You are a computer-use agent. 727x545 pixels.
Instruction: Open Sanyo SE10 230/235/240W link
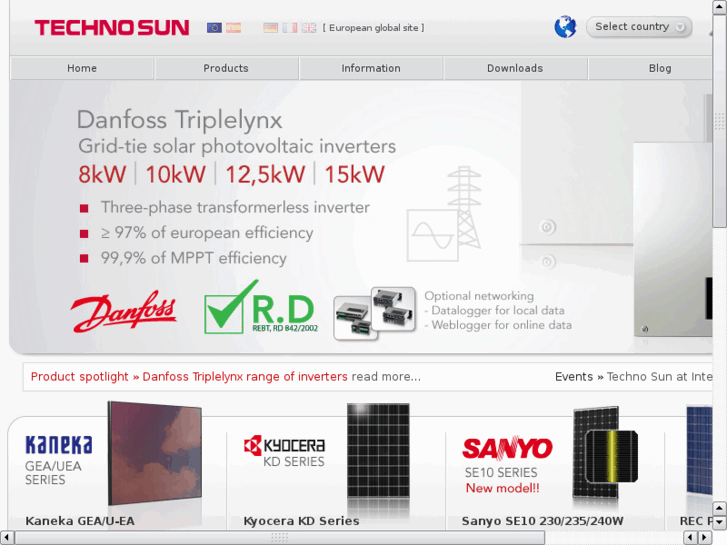pos(542,521)
